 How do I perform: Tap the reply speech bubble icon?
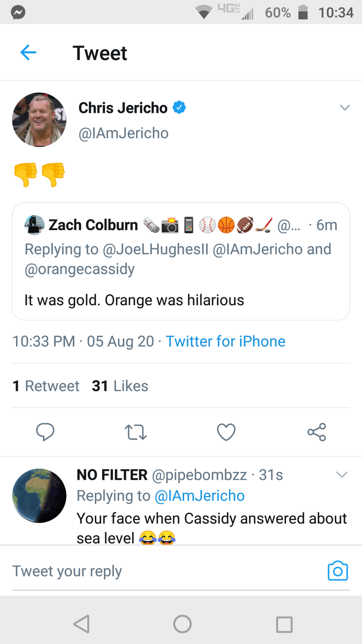pyautogui.click(x=45, y=431)
